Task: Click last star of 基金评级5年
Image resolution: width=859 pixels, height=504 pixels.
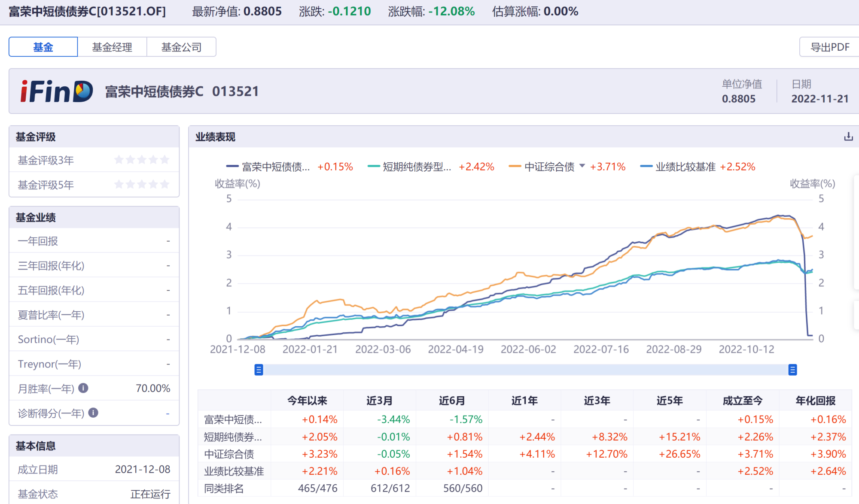Action: point(164,185)
